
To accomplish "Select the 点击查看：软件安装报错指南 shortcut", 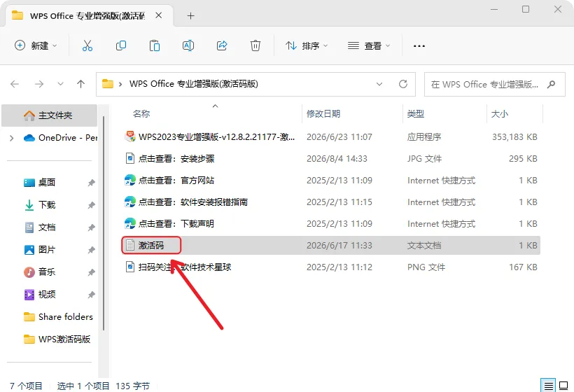I will click(x=331, y=202).
